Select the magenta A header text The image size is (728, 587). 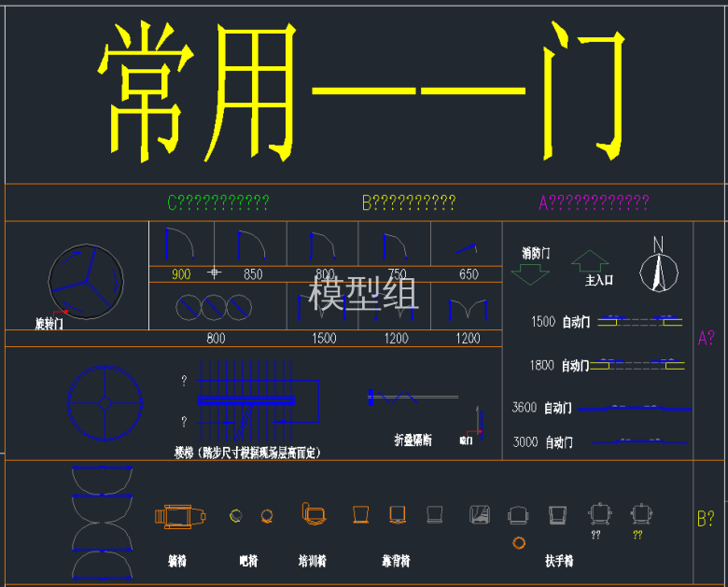point(594,203)
